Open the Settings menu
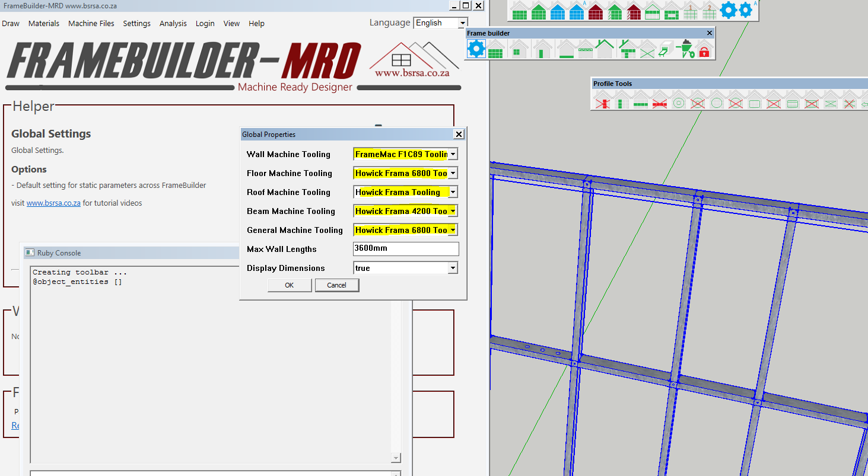Screen dimensions: 868x476 coord(137,24)
